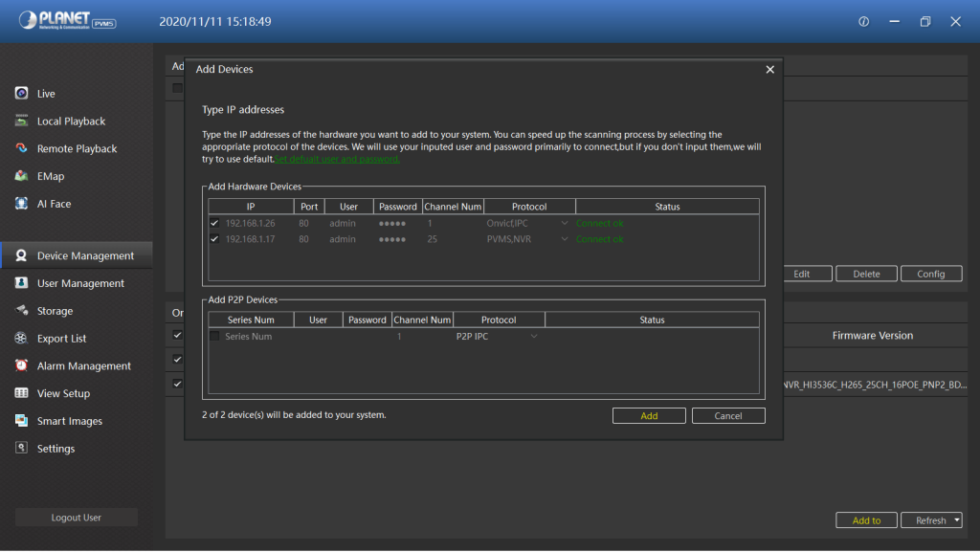Toggle third checked row in background device list
This screenshot has height=552, width=980.
(x=177, y=384)
